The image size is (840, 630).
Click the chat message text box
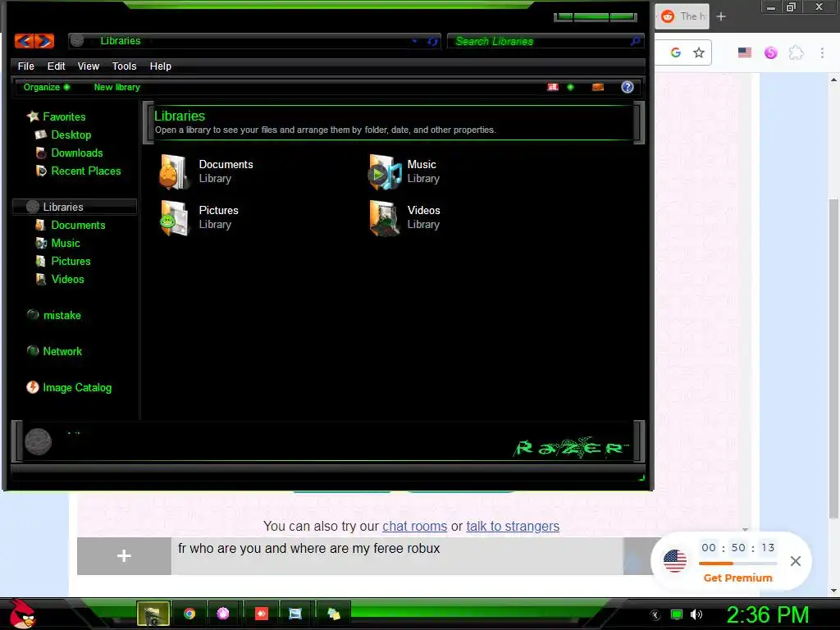pyautogui.click(x=397, y=556)
